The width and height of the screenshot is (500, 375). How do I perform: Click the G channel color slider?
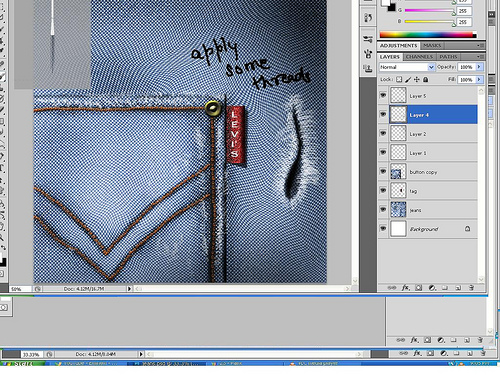[x=430, y=11]
